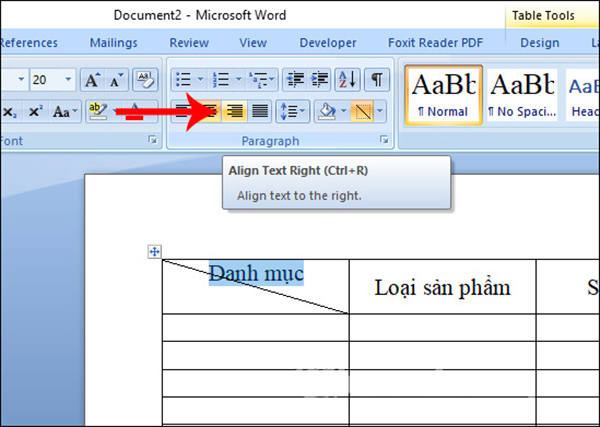Click the Sort A-Z icon

point(347,80)
